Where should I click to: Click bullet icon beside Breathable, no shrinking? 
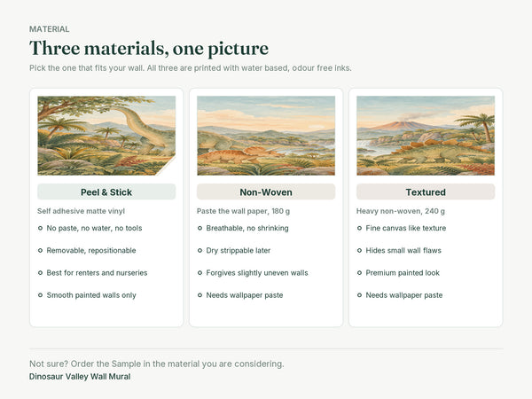point(199,228)
